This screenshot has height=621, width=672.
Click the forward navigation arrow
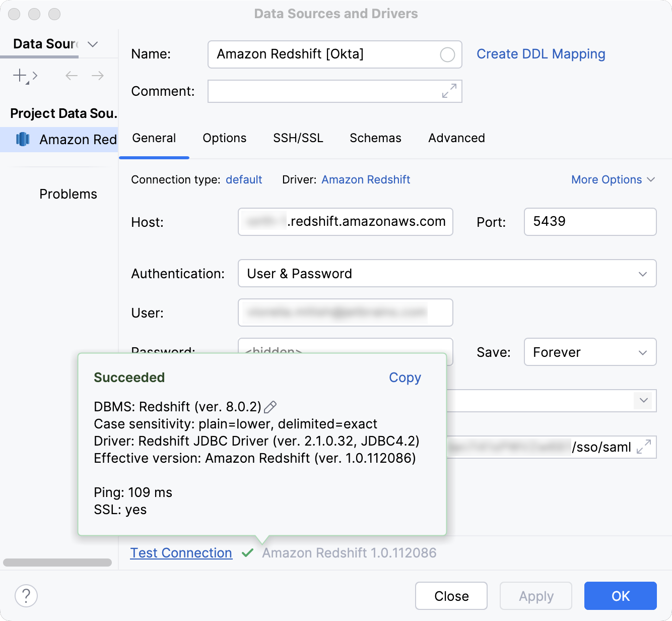pyautogui.click(x=98, y=76)
